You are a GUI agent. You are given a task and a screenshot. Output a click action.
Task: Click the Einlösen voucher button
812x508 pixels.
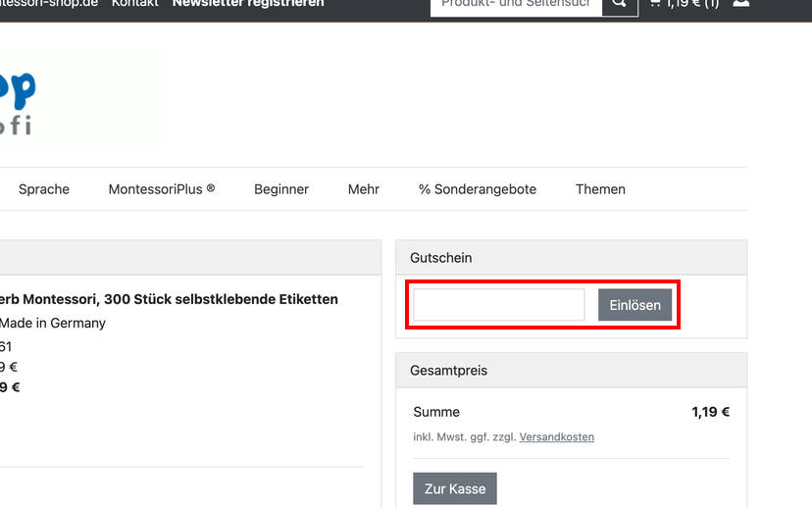tap(634, 305)
